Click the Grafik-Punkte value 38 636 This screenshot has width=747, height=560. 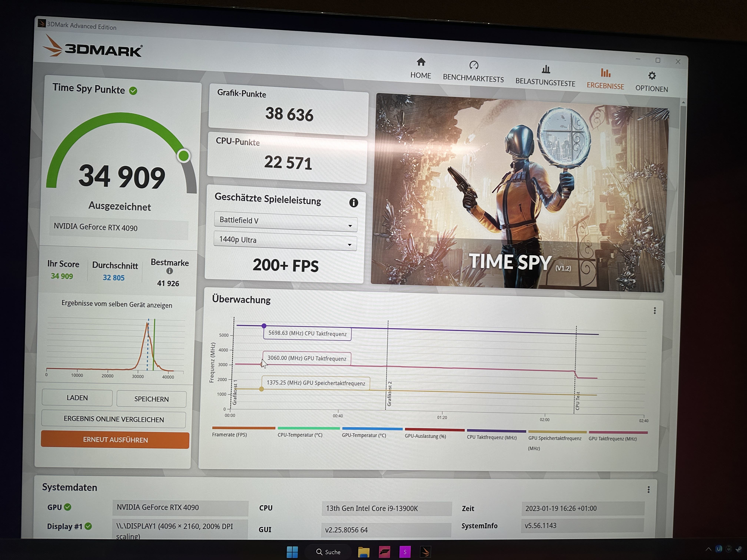click(x=289, y=114)
